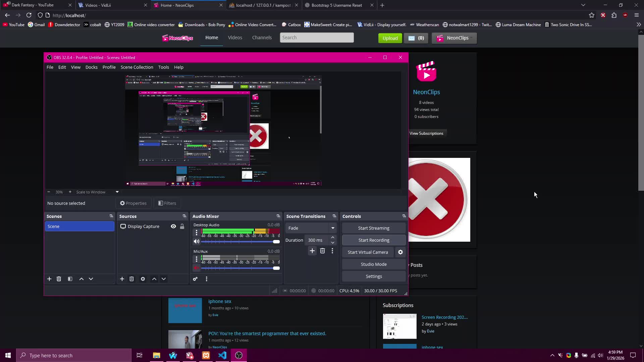The height and width of the screenshot is (362, 644).
Task: Open scene filters using the filter icon
Action: click(70, 279)
